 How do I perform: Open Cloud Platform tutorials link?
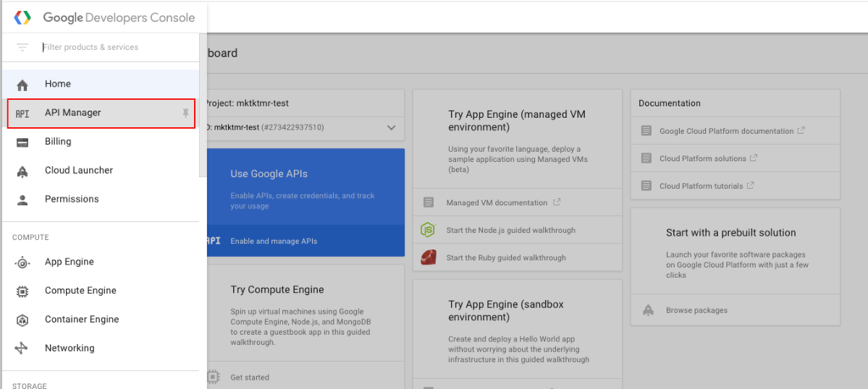701,186
